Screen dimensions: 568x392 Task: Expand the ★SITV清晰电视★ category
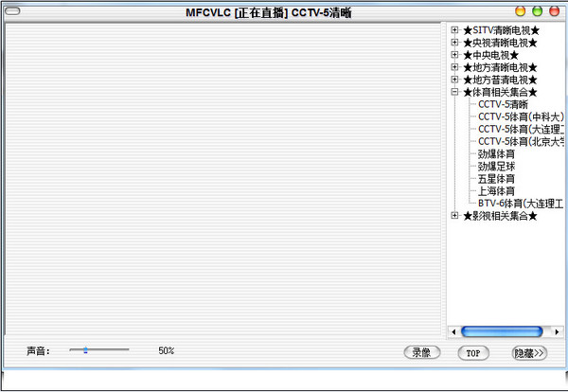tap(454, 30)
